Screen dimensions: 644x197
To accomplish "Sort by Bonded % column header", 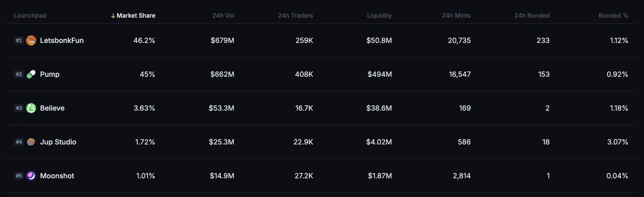I will tap(613, 16).
